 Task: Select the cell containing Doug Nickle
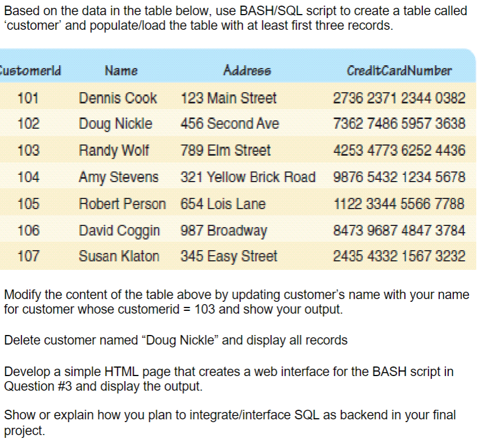117,124
